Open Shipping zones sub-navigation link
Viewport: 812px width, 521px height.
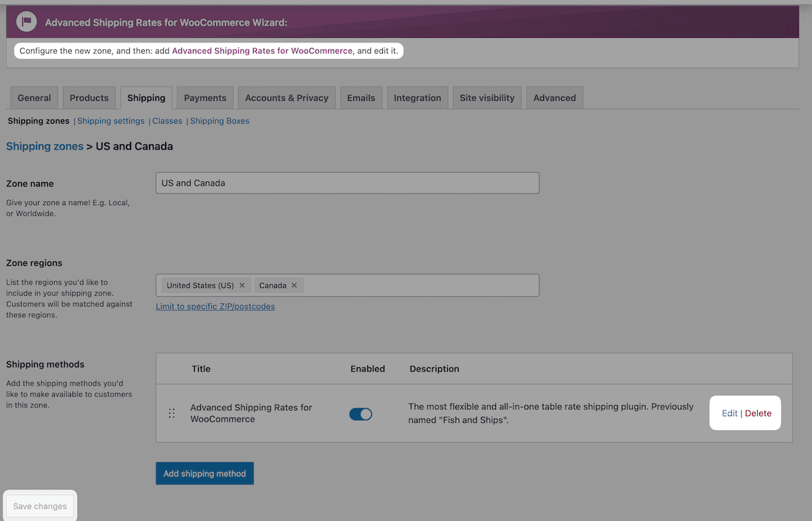[x=39, y=121]
